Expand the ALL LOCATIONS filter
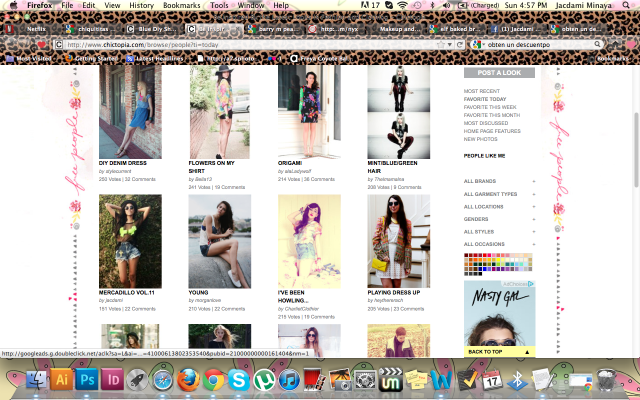The image size is (640, 400). click(x=499, y=207)
